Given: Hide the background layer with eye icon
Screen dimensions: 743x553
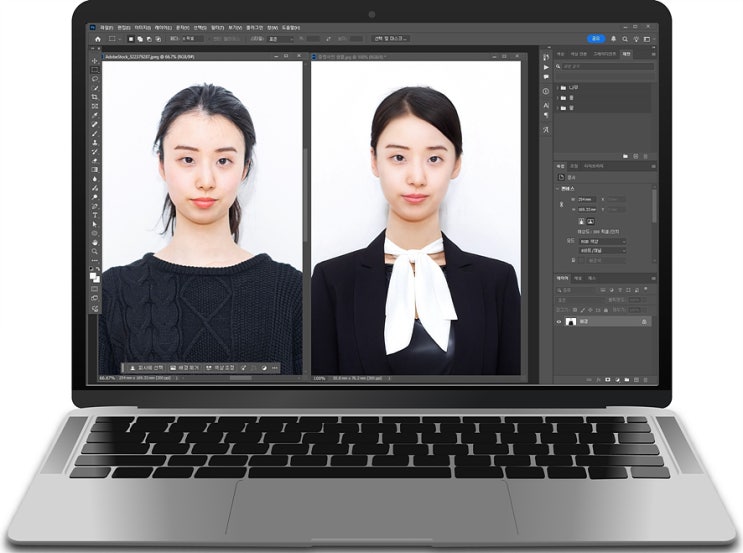Looking at the screenshot, I should click(x=559, y=322).
